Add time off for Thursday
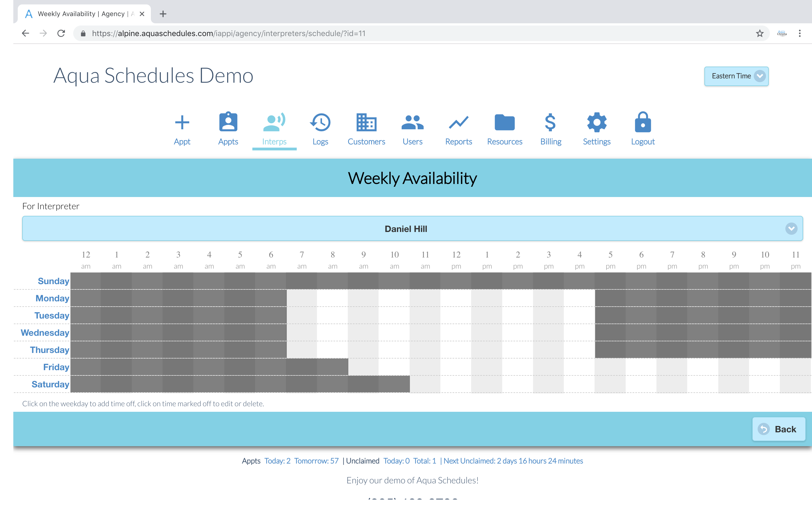This screenshot has width=812, height=515. (x=50, y=350)
